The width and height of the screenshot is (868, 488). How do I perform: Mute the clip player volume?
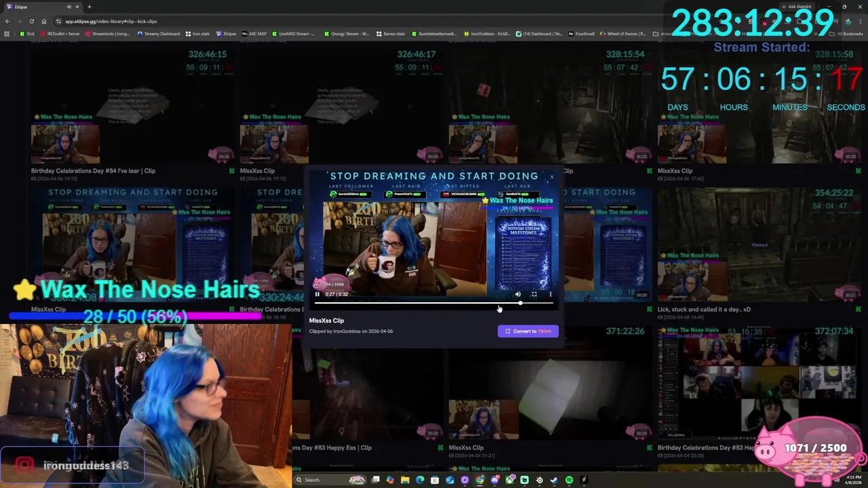click(x=518, y=294)
